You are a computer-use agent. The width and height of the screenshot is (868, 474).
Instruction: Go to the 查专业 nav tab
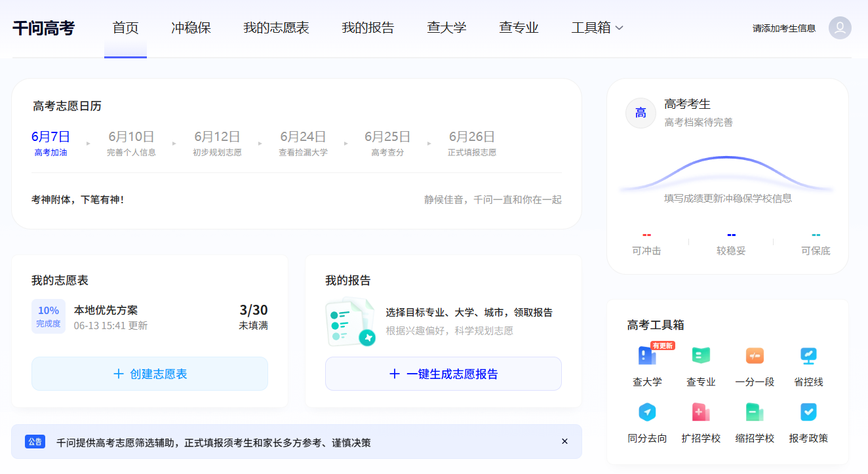tap(519, 28)
